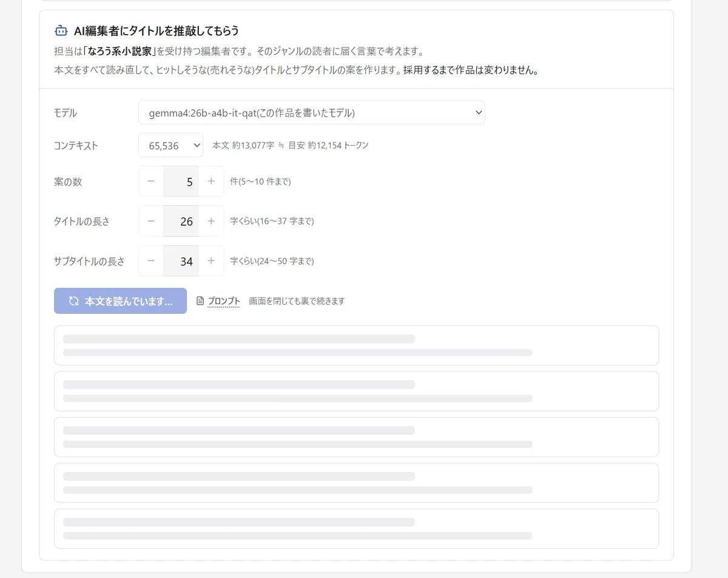Click the 件(5〜10 件まで) hint text
The height and width of the screenshot is (578, 728).
[260, 182]
